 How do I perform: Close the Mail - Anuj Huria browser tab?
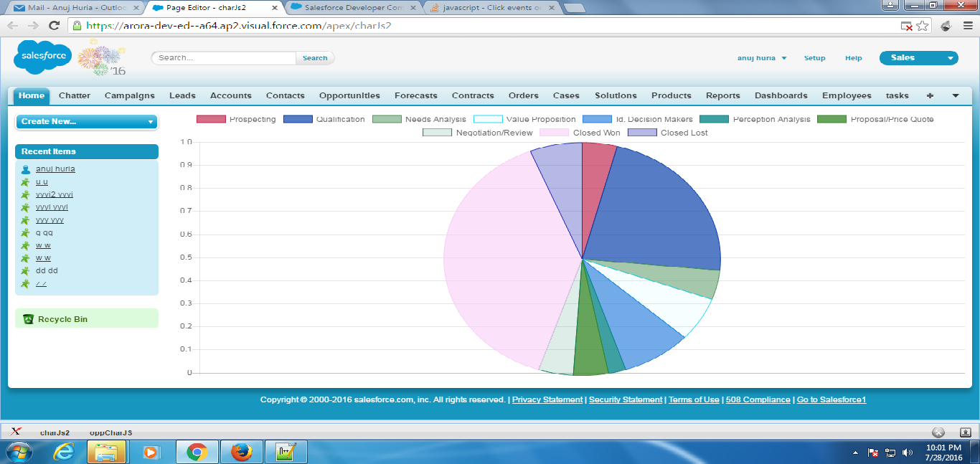coord(136,7)
